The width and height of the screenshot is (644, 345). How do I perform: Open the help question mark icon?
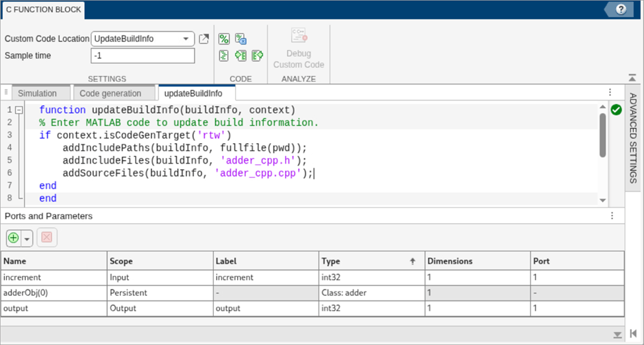click(621, 10)
